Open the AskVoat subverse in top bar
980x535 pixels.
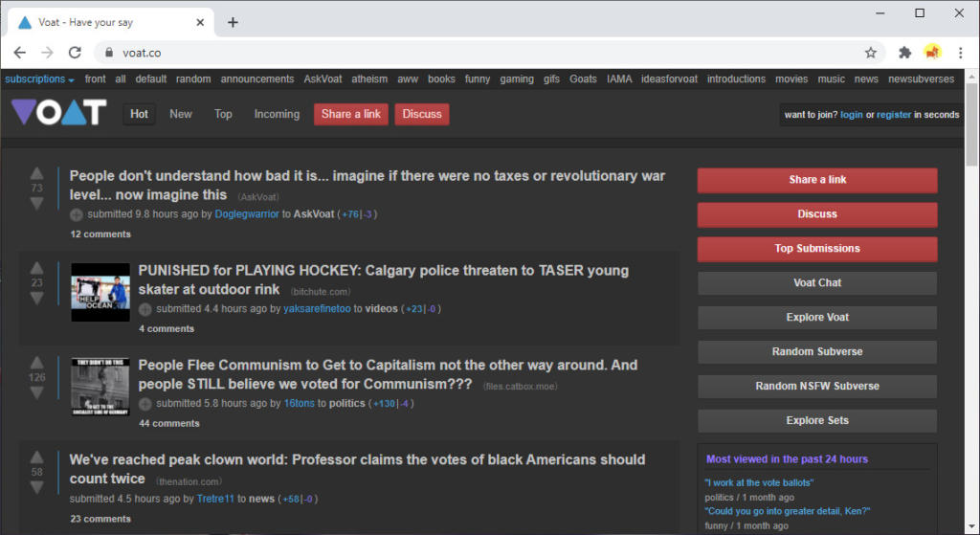point(323,78)
